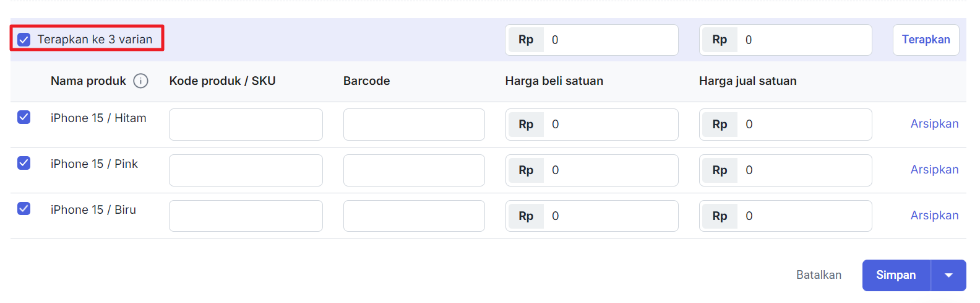Uncheck the iPhone 15 / Hitam checkbox
Viewport: 980px width, 303px height.
coord(24,117)
